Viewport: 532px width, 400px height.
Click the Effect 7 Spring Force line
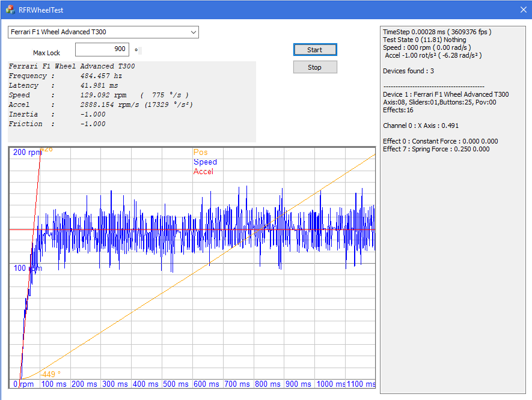tap(436, 149)
